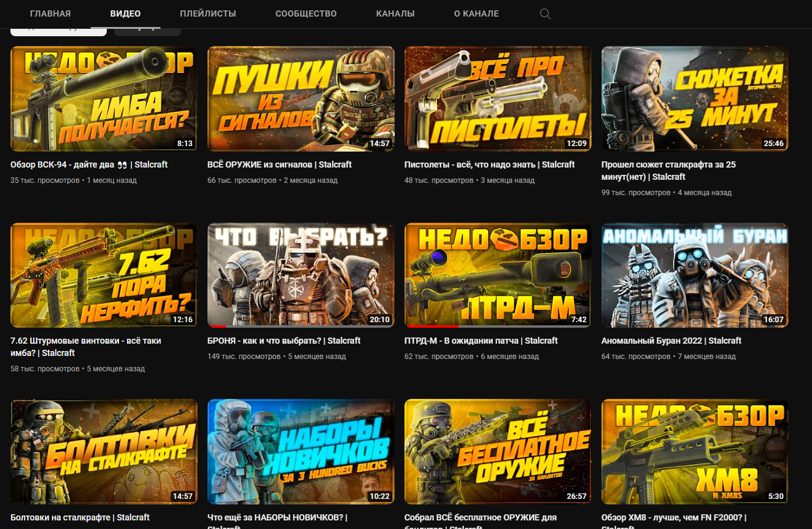Screen dimensions: 812x529
Task: Click '149 тыс. просмотров • 5 месяцев назад'
Action: [x=277, y=357]
